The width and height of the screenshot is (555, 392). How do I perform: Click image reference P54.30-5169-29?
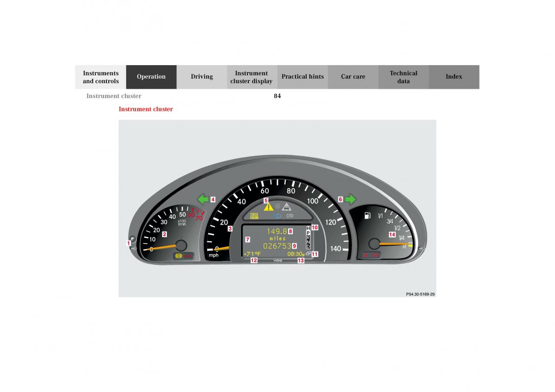pos(420,294)
